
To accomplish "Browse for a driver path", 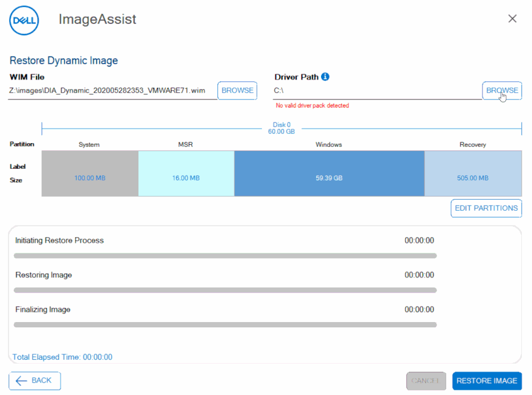I will click(502, 90).
